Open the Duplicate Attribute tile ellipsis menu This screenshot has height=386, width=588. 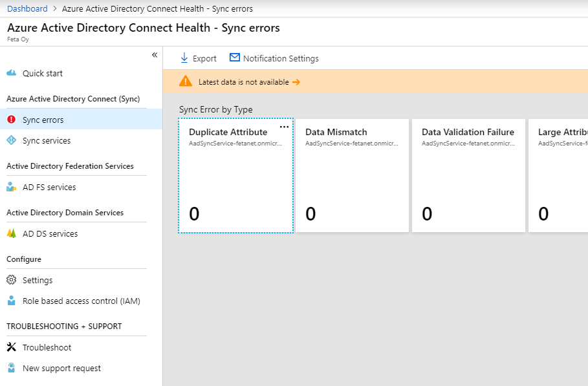click(x=284, y=127)
